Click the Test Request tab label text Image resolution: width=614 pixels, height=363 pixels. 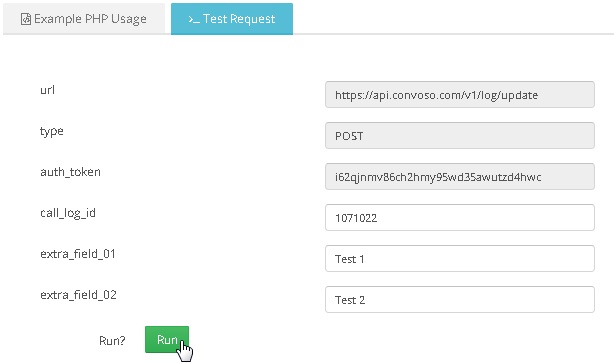pos(239,19)
